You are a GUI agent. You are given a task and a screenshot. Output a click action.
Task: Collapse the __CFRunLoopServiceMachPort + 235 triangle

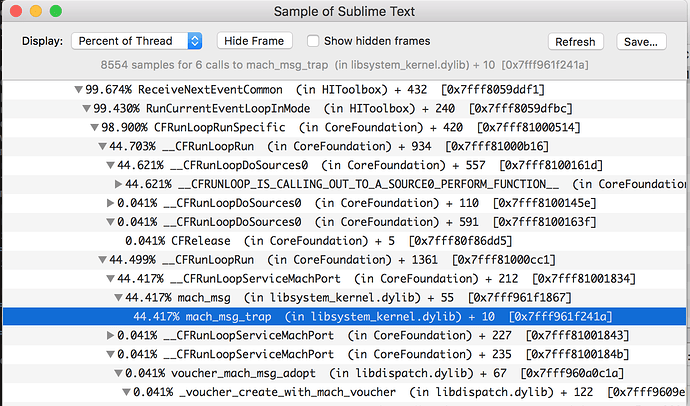pos(110,355)
